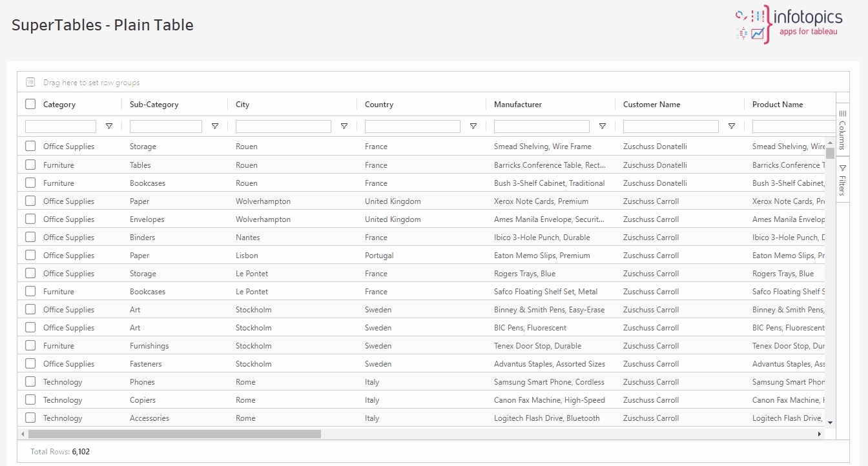Click the horizontal scrollbar right arrow

[x=820, y=434]
